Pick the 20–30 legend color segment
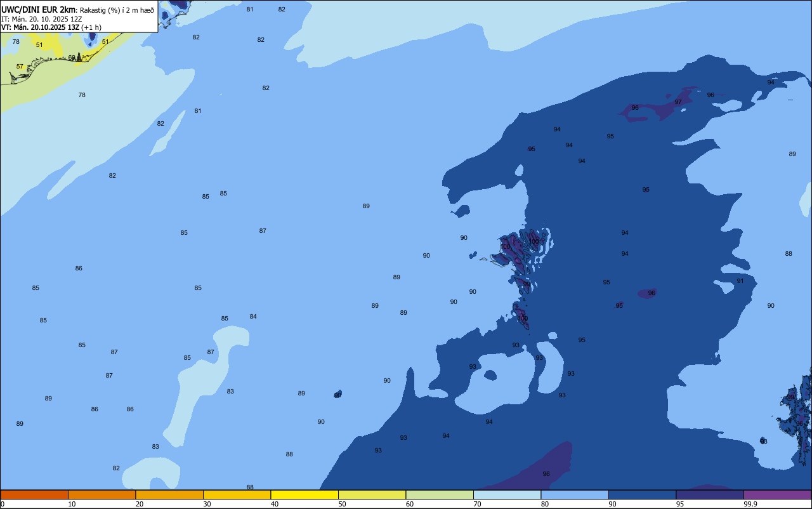The width and height of the screenshot is (812, 509). 169,494
